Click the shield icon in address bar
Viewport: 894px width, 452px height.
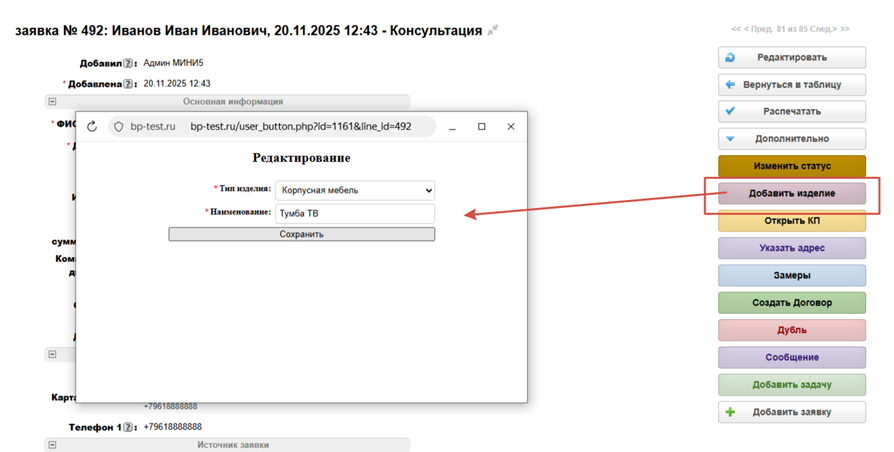tap(118, 127)
